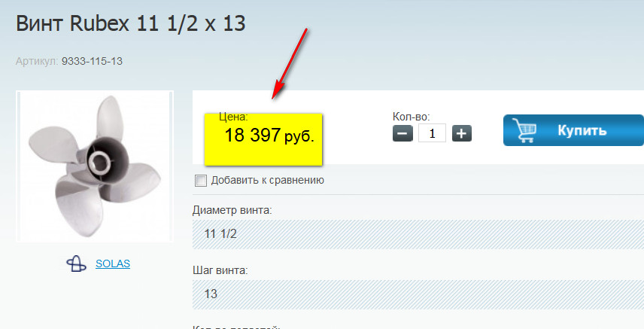Click the article number 9333-115-13
The width and height of the screenshot is (644, 329).
tap(92, 61)
